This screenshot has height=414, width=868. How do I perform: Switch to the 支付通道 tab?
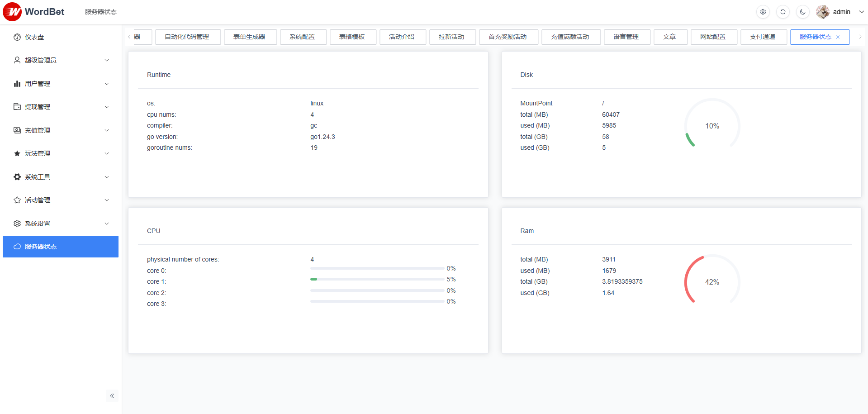tap(762, 37)
